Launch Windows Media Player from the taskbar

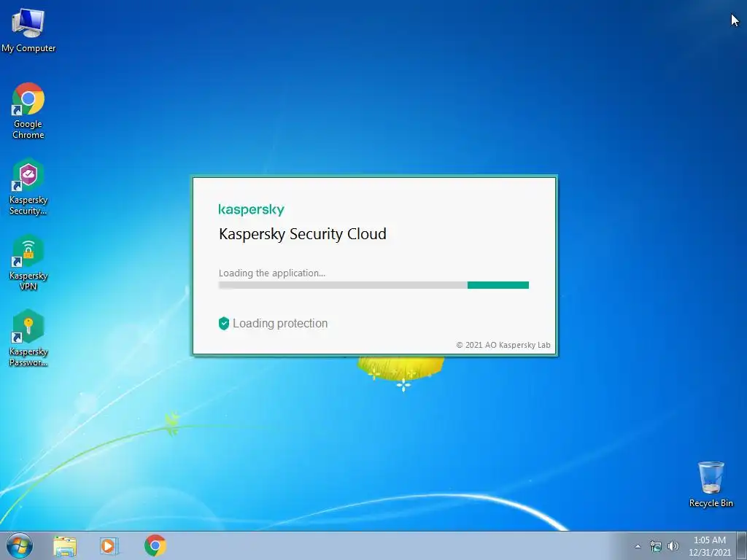pos(109,545)
